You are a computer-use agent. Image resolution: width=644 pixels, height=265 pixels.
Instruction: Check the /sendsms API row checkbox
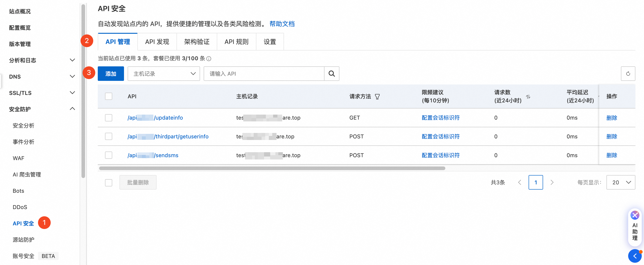(108, 155)
